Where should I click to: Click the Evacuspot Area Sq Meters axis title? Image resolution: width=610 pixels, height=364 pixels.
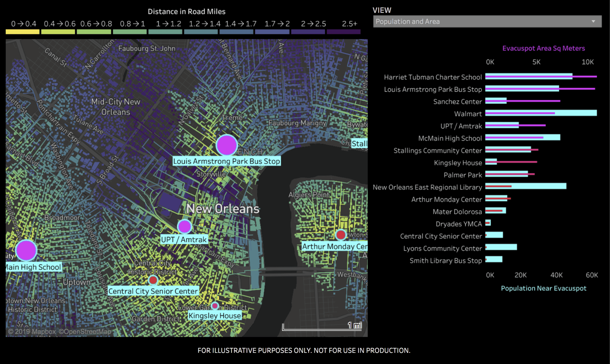[x=543, y=48]
